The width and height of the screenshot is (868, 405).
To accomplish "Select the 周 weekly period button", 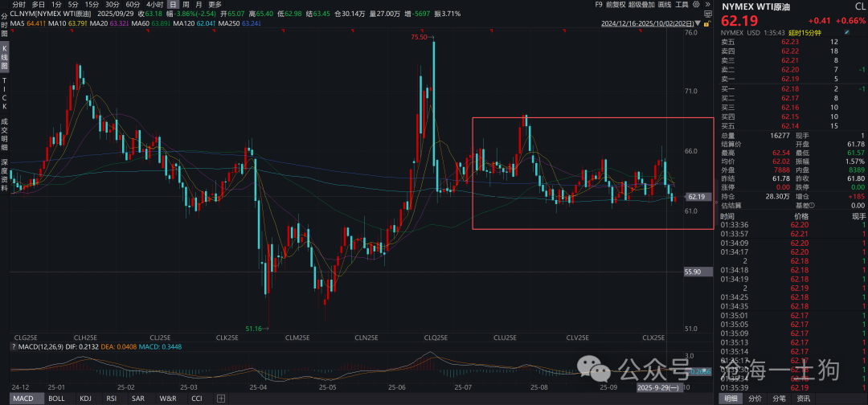I will 186,4.
